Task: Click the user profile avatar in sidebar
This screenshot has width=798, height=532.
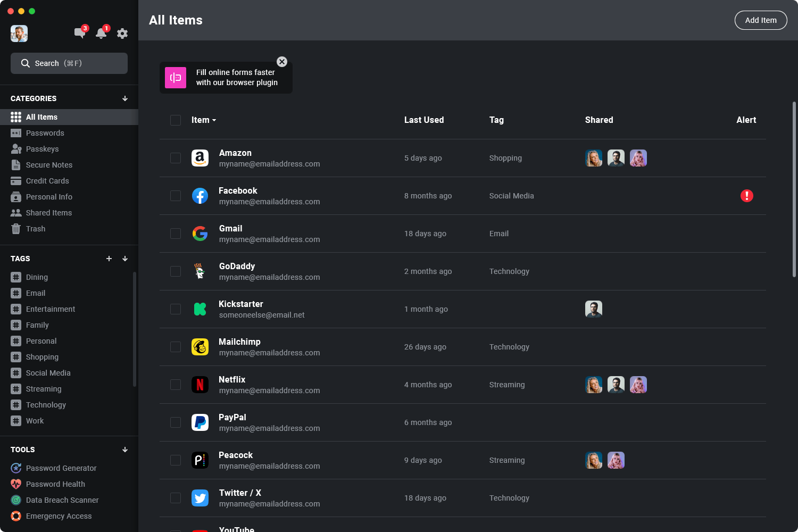Action: tap(19, 34)
